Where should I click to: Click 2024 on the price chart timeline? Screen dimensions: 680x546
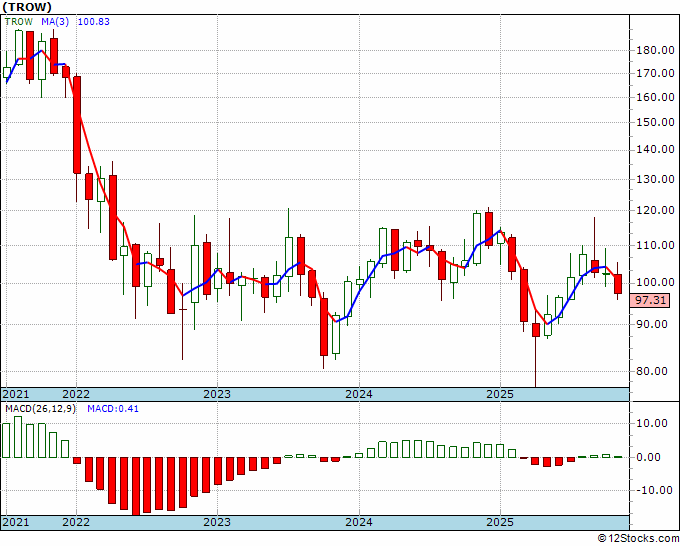(359, 394)
